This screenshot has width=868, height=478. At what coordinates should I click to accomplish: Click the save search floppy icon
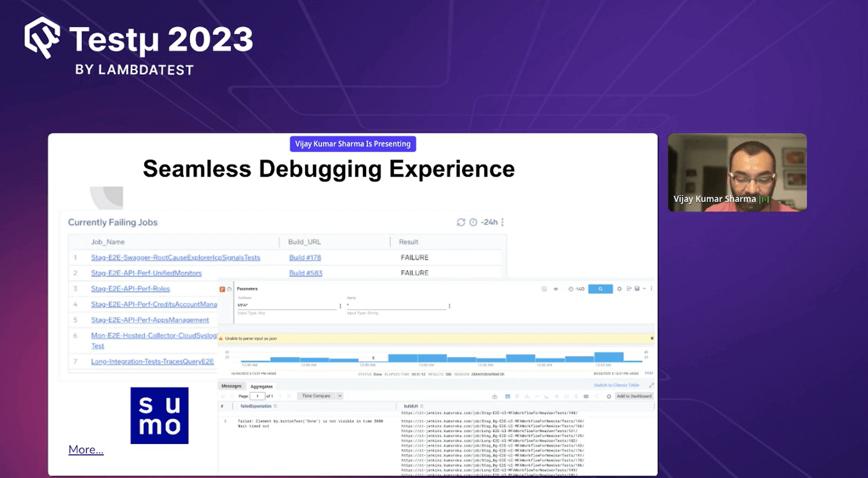[637, 288]
